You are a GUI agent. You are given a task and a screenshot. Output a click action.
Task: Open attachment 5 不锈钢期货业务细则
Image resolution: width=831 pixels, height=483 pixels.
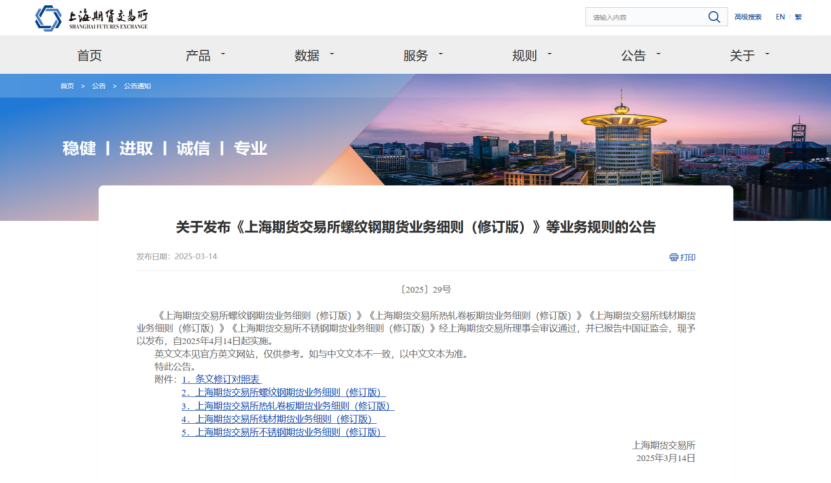tap(283, 432)
